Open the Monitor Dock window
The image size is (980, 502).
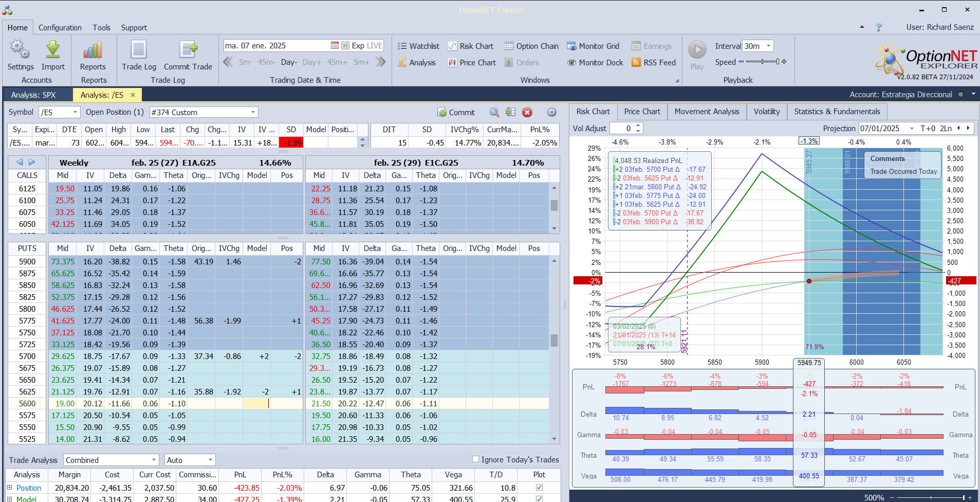pyautogui.click(x=595, y=62)
